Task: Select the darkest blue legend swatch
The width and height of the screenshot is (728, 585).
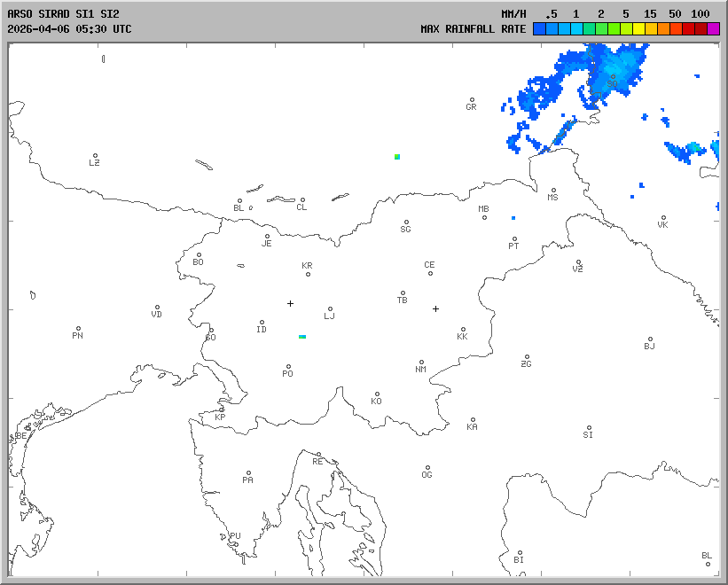Action: [539, 29]
